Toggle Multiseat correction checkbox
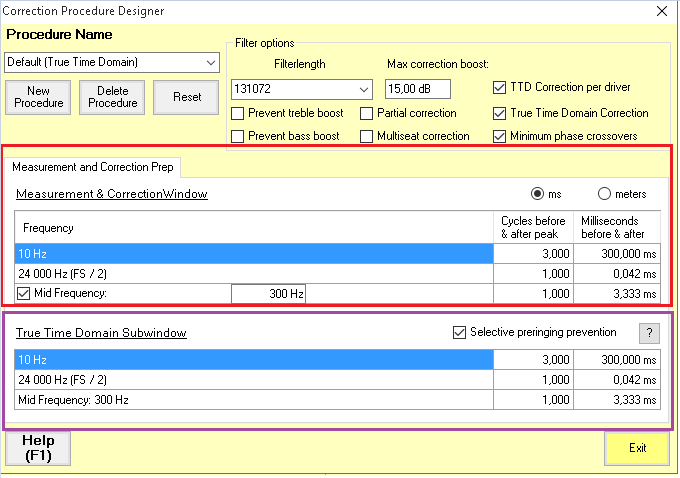This screenshot has height=478, width=680. (x=367, y=136)
